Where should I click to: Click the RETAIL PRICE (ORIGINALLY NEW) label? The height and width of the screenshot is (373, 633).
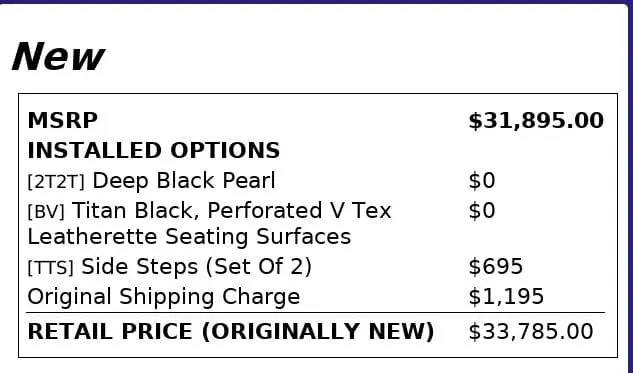point(231,331)
